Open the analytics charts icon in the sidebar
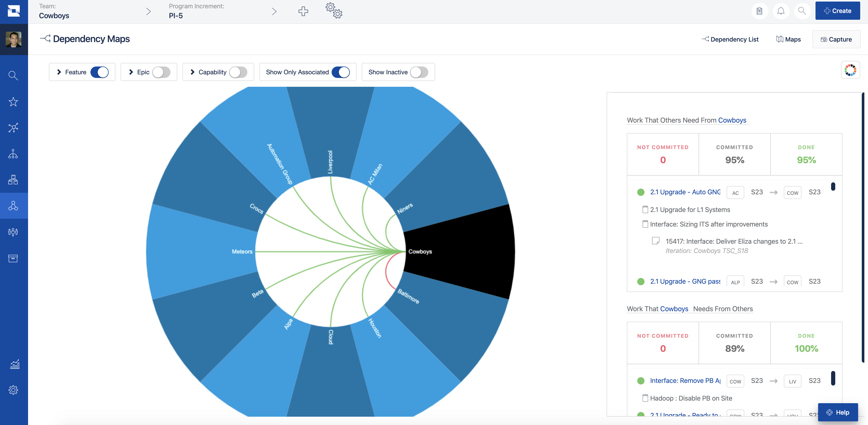 [x=14, y=364]
